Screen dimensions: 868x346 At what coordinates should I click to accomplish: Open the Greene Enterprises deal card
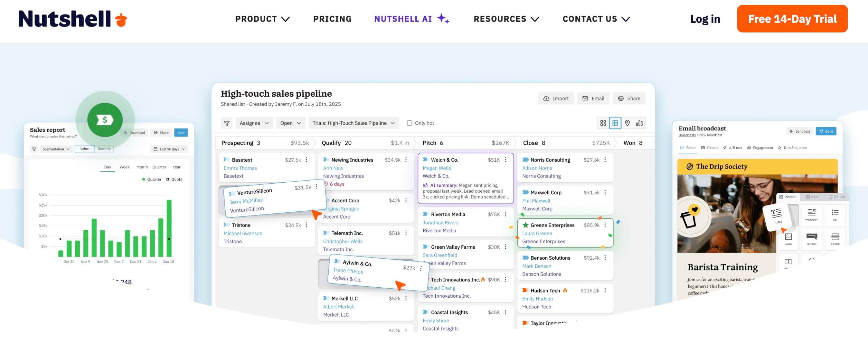[552, 225]
